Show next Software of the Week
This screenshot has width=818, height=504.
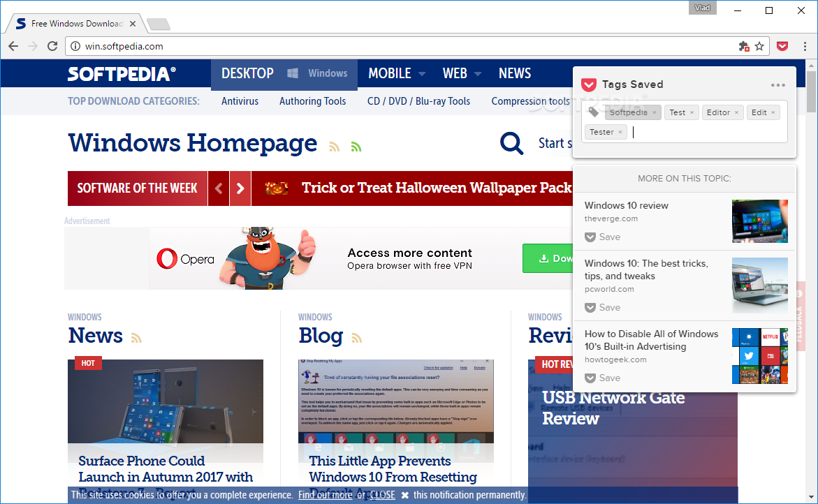coord(240,188)
